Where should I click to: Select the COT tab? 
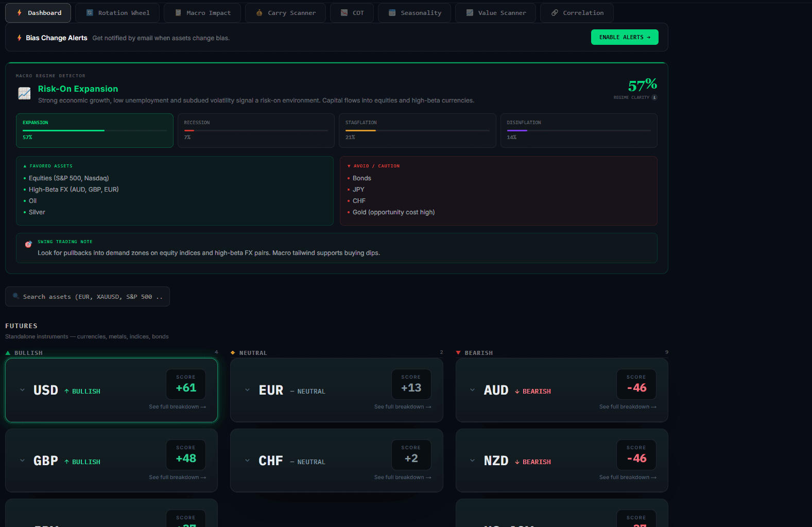click(x=352, y=13)
